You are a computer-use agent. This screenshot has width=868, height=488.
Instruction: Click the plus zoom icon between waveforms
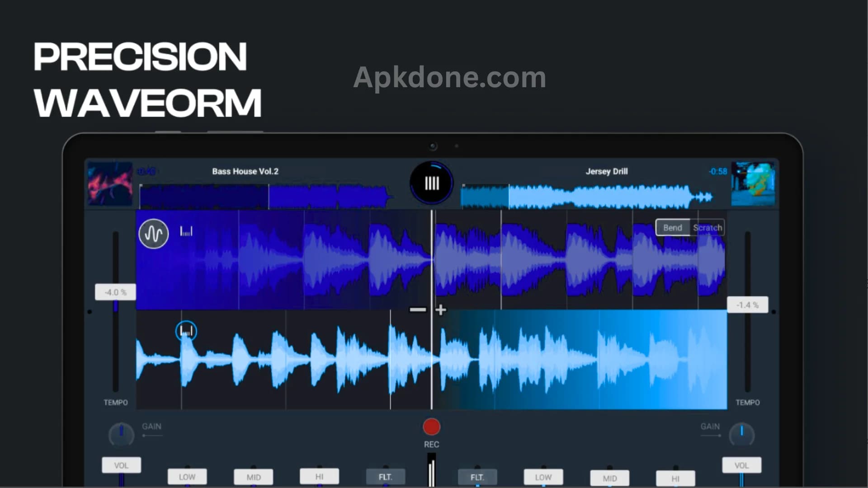coord(441,310)
